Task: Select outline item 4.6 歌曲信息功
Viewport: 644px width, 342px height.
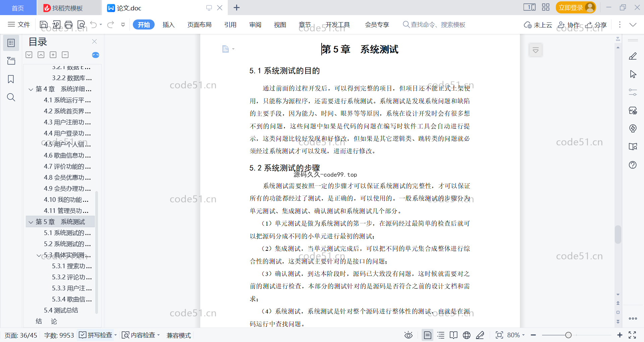Action: [67, 156]
